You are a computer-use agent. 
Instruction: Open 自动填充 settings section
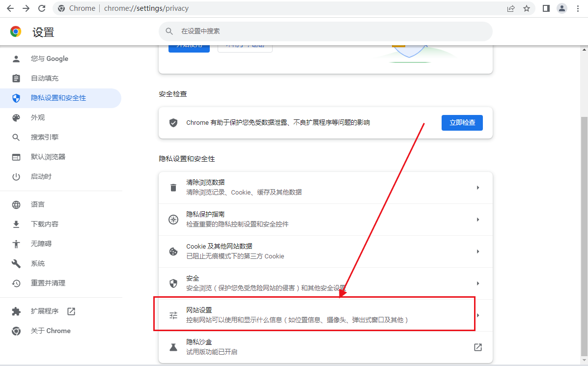61,79
